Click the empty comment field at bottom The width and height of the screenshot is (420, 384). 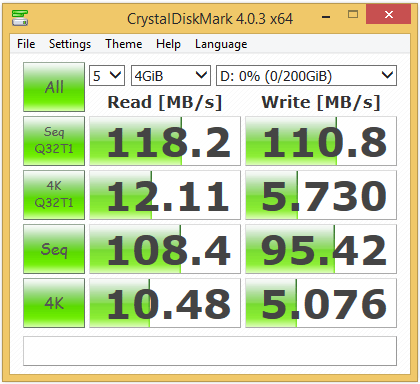(210, 351)
